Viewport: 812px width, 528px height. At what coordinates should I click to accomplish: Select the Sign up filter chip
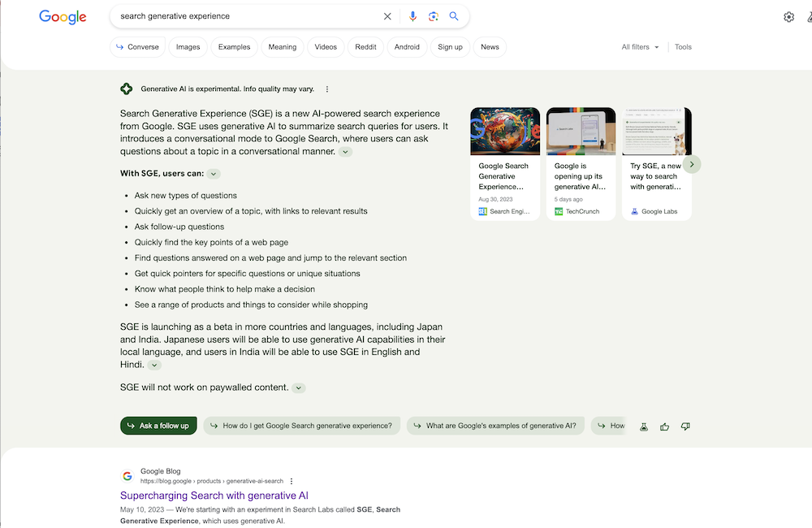click(x=450, y=47)
